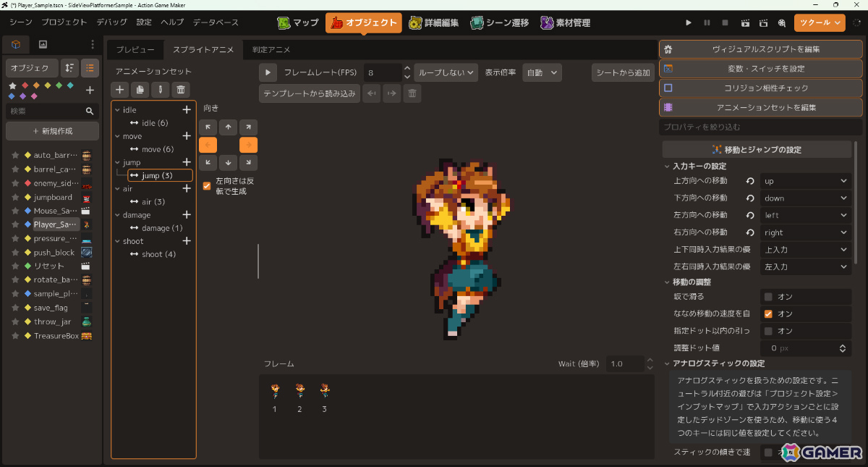
Task: Select the down-right direction arrow
Action: (248, 162)
